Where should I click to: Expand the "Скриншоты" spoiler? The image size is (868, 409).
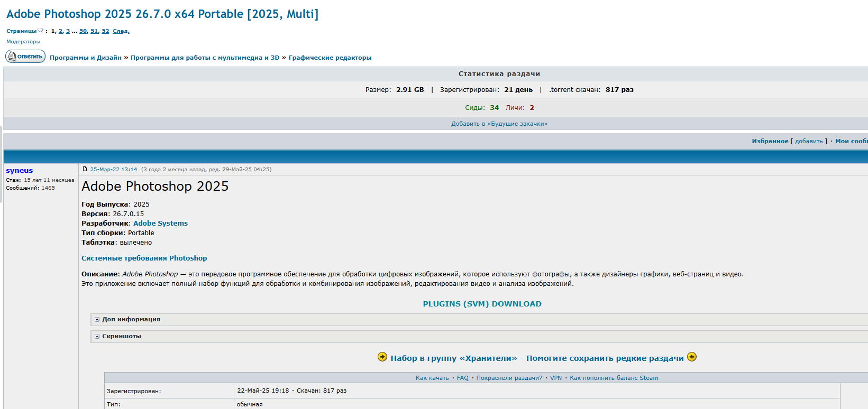point(97,336)
